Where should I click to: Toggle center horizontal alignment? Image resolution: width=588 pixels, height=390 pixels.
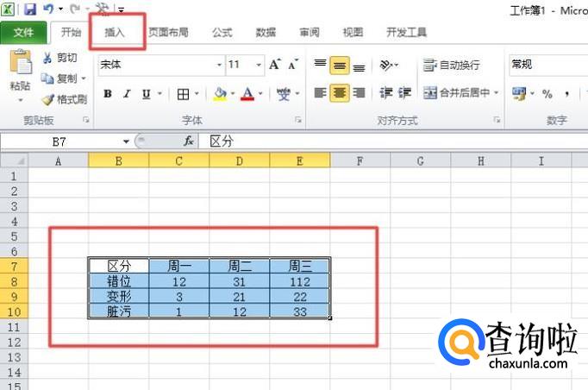[340, 93]
